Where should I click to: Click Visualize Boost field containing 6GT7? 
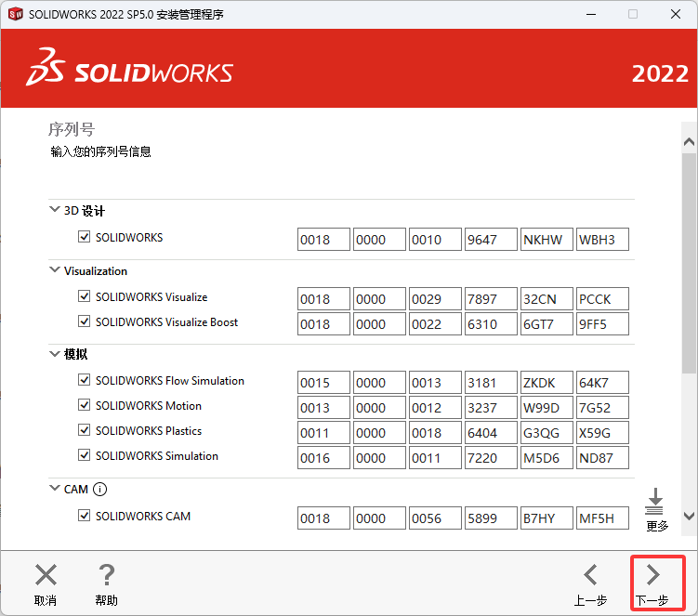tap(547, 323)
